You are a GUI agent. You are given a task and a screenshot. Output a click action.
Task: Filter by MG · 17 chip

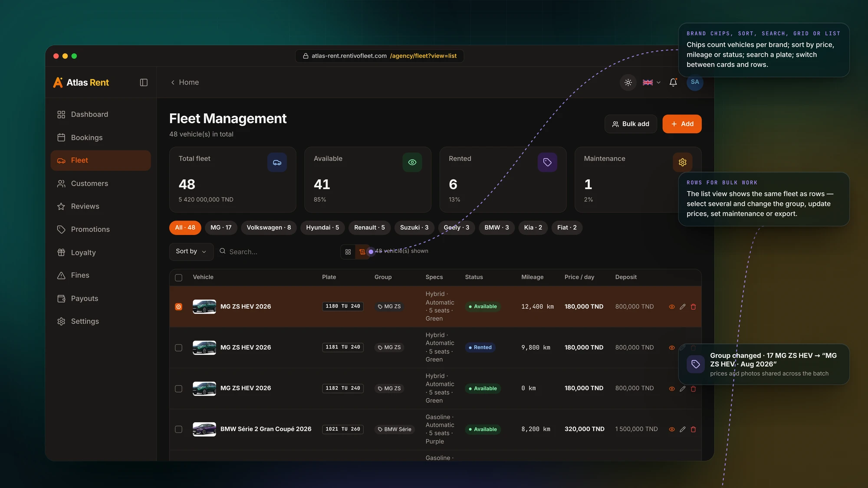[x=221, y=228]
